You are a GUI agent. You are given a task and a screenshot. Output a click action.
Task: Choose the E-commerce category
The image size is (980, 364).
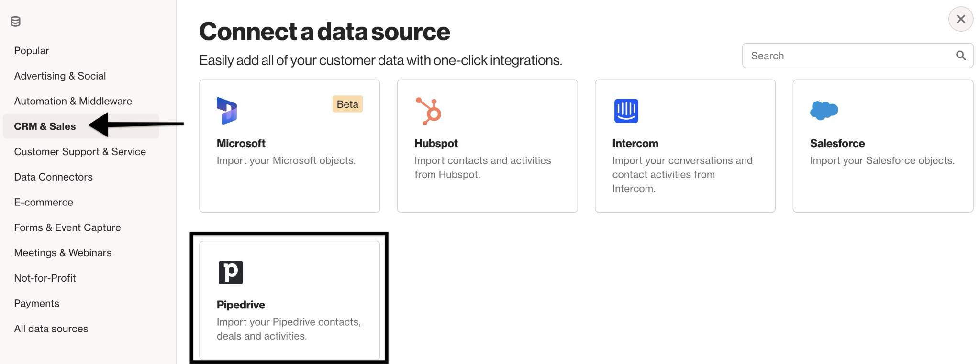pyautogui.click(x=44, y=202)
